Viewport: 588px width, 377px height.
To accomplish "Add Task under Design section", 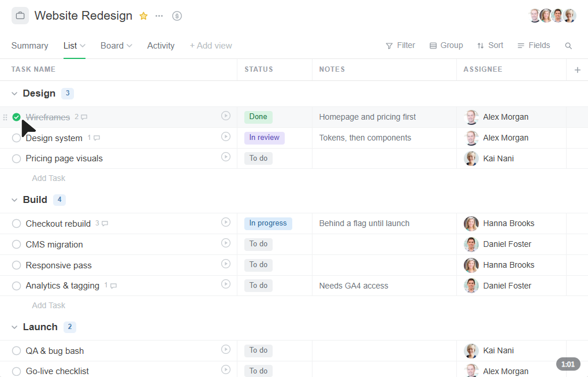I will point(49,178).
